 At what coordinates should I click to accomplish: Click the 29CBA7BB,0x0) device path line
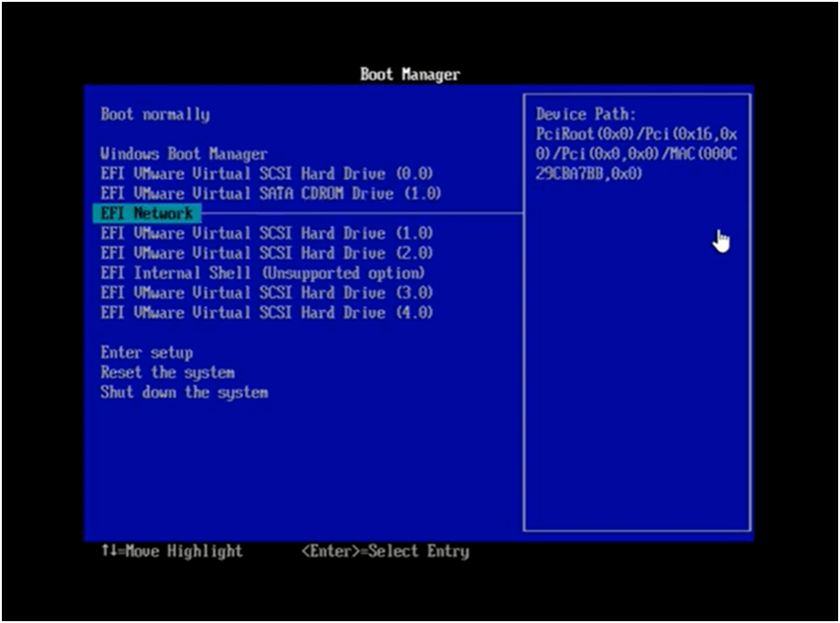pyautogui.click(x=589, y=174)
